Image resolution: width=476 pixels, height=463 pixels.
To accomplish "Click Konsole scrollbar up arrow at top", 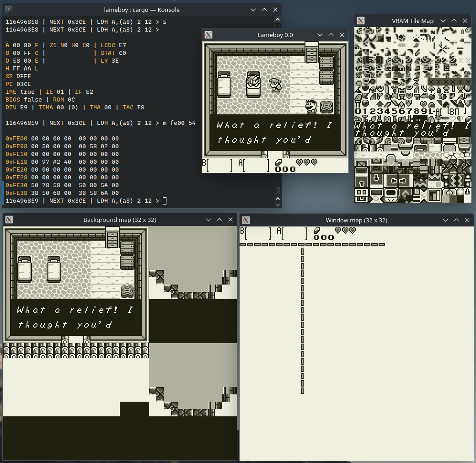I will tap(278, 20).
